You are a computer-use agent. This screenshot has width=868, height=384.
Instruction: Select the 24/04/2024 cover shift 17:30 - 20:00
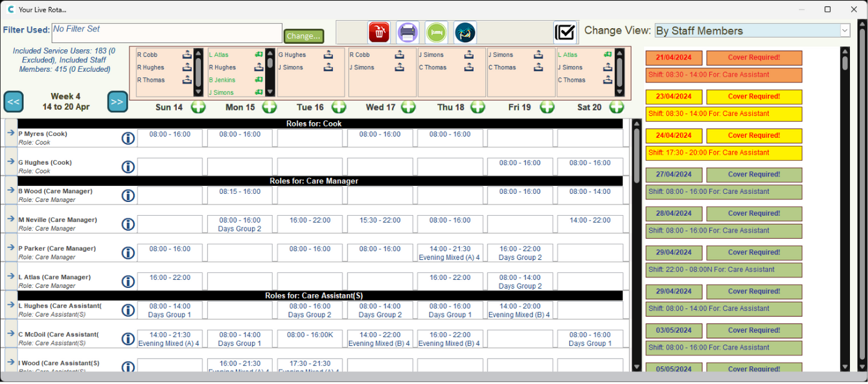point(724,153)
